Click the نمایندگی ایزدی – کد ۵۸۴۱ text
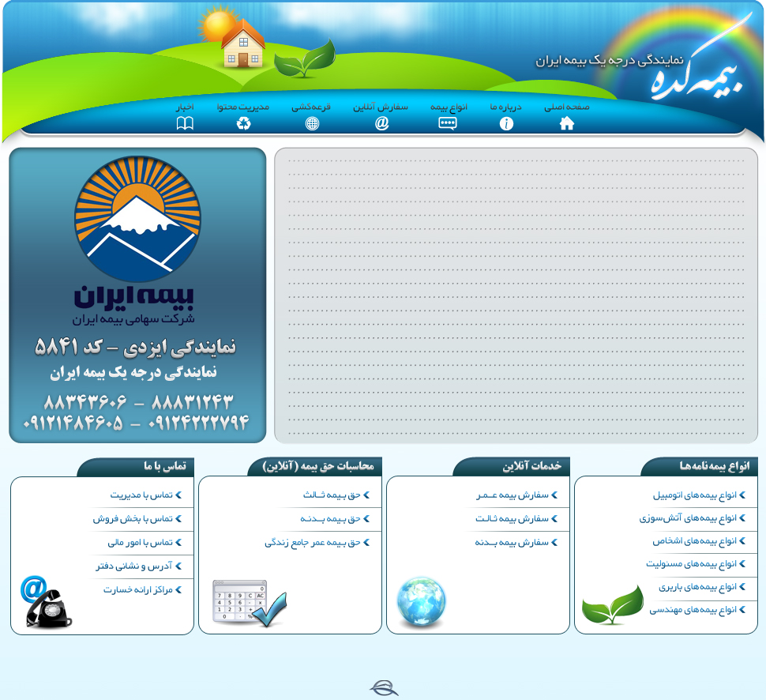This screenshot has width=766, height=700. 135,347
